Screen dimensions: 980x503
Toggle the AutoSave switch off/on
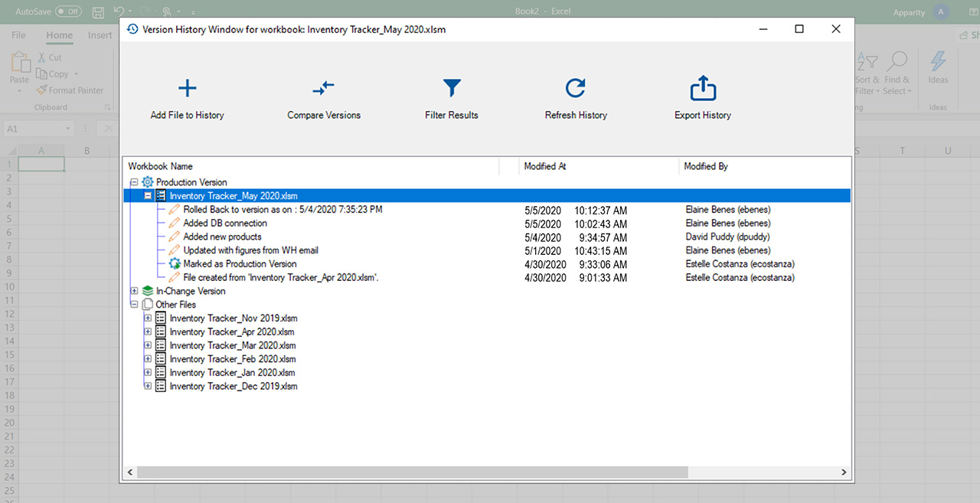tap(69, 12)
